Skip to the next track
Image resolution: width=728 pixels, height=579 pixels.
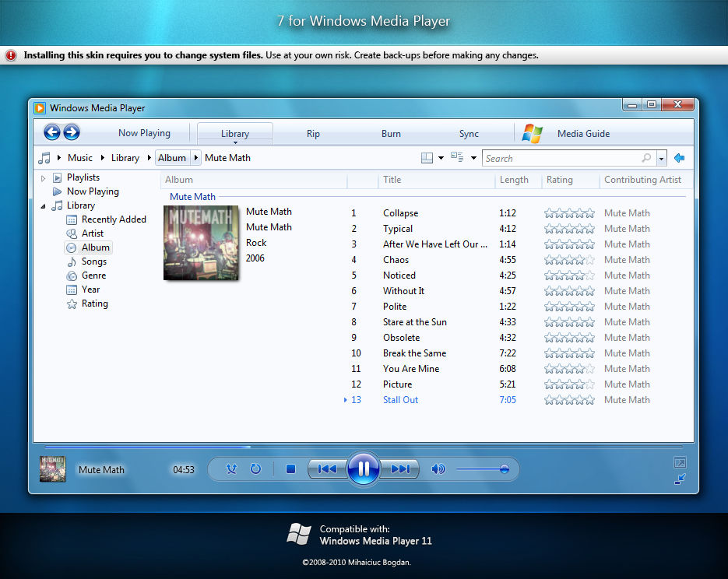coord(399,469)
